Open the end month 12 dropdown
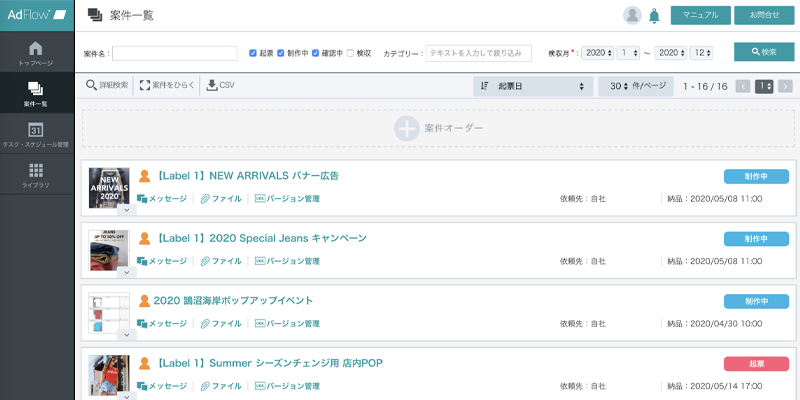Screen dimensions: 800x400 click(702, 53)
